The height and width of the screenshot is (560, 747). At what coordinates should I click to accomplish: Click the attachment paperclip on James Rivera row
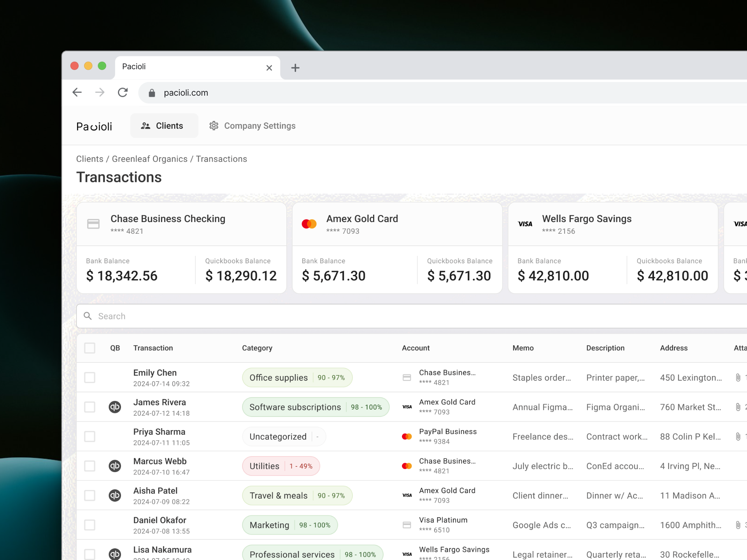tap(738, 407)
